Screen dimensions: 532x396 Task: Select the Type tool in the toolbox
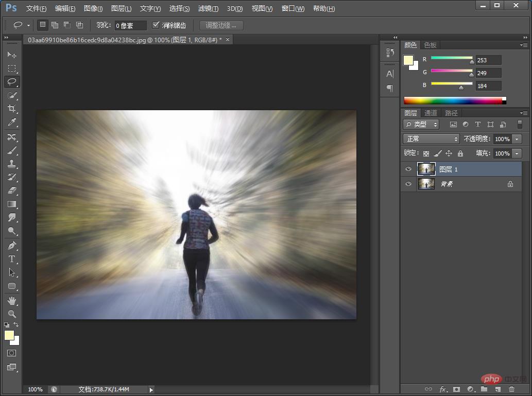(x=12, y=259)
